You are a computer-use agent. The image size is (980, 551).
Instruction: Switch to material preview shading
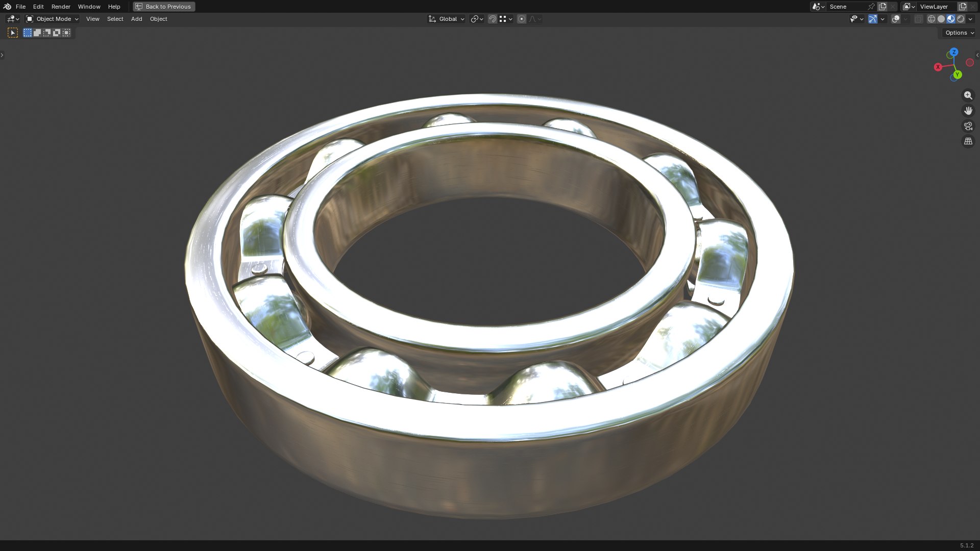point(951,19)
